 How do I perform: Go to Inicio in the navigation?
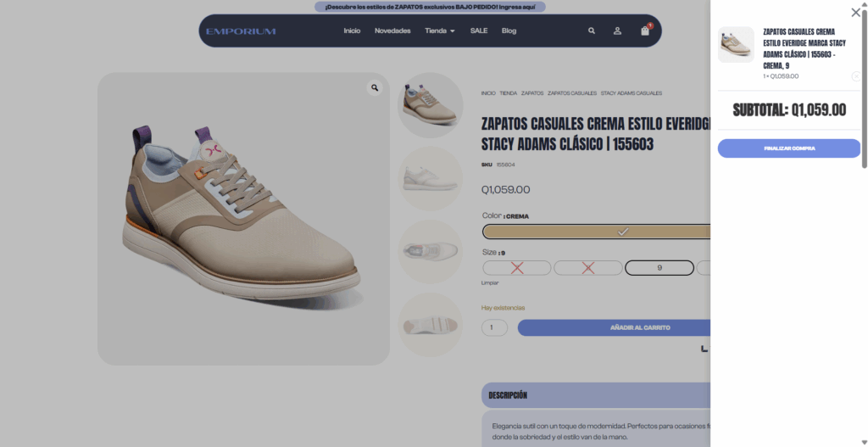352,31
